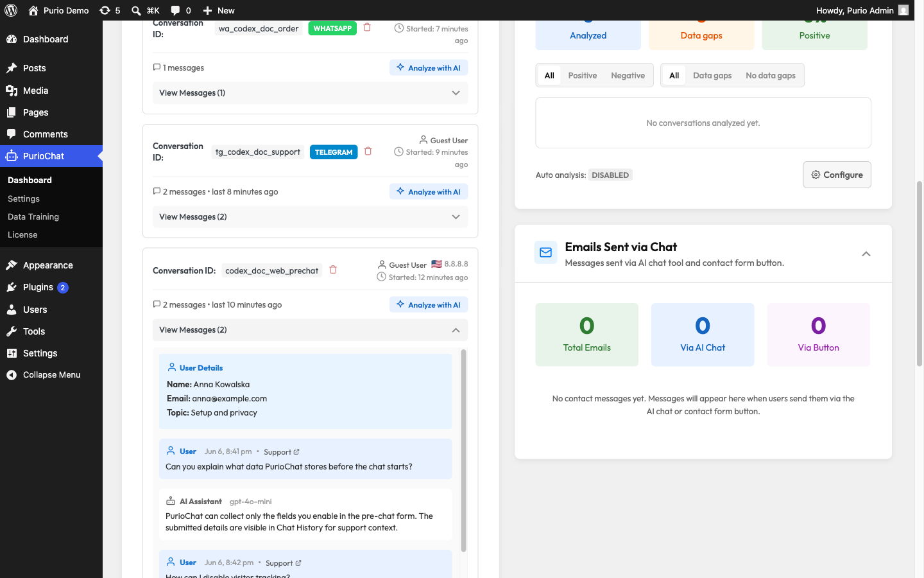Select the Positive sentiment filter
This screenshot has height=578, width=924.
point(583,75)
